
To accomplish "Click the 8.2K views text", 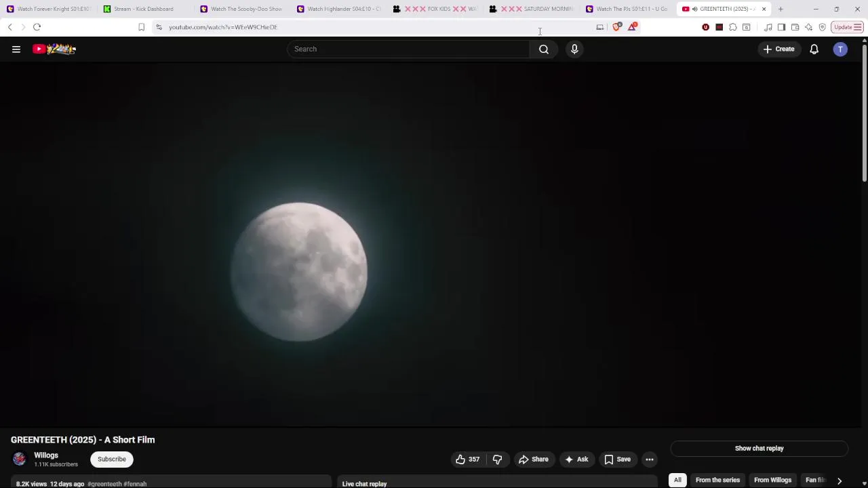I will click(31, 484).
